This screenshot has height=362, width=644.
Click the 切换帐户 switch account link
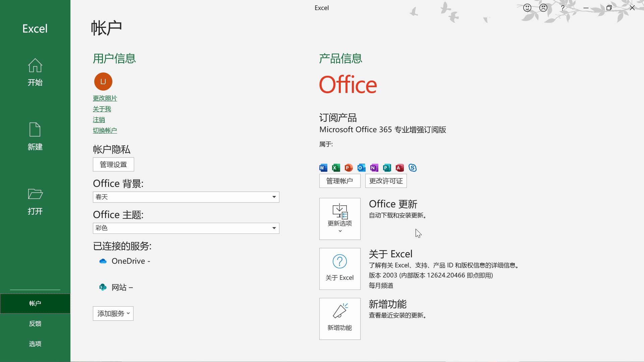coord(105,131)
